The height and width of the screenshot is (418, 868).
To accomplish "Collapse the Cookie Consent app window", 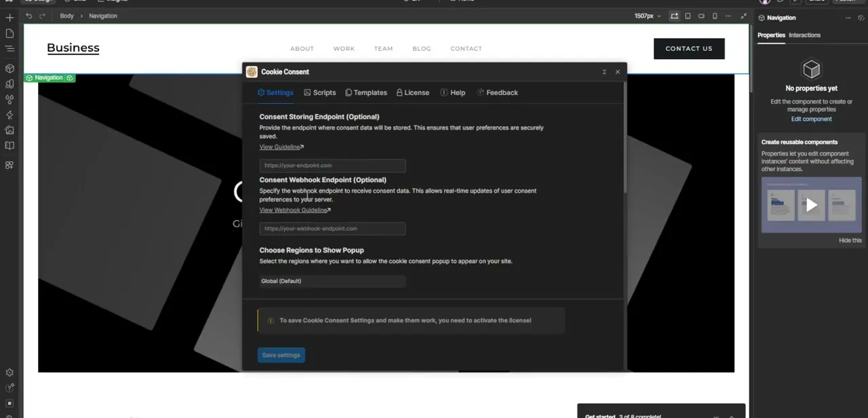I will coord(604,72).
